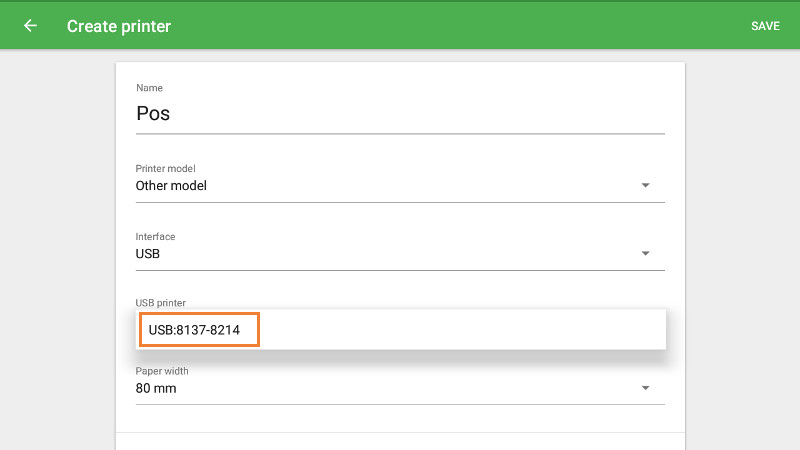Click the 80 mm paper width value
Image resolution: width=800 pixels, height=450 pixels.
(x=156, y=388)
